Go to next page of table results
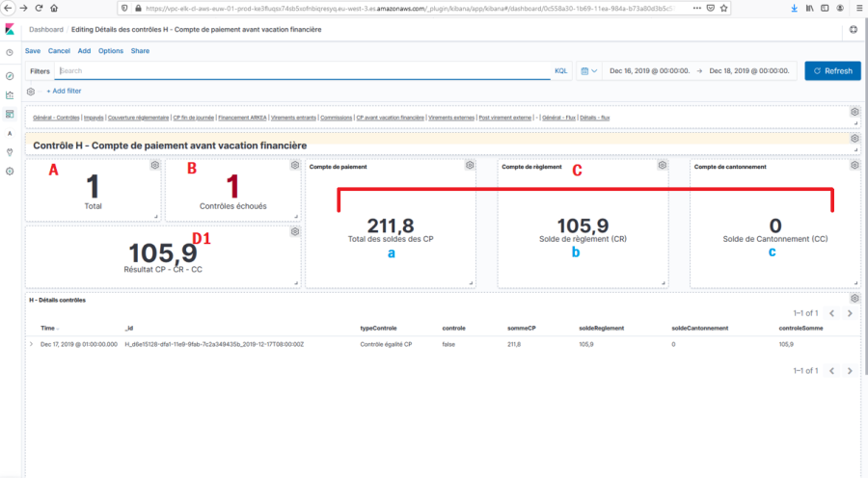The image size is (868, 478). coord(850,313)
